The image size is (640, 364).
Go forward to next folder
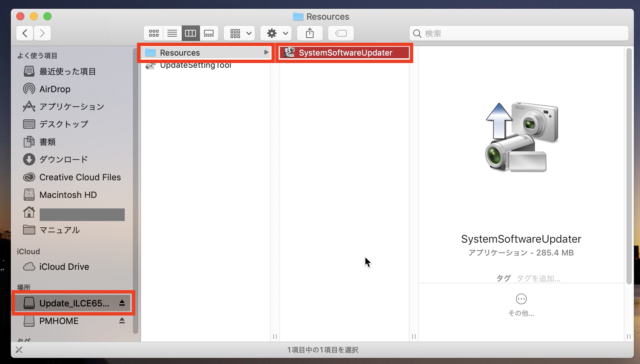point(42,33)
